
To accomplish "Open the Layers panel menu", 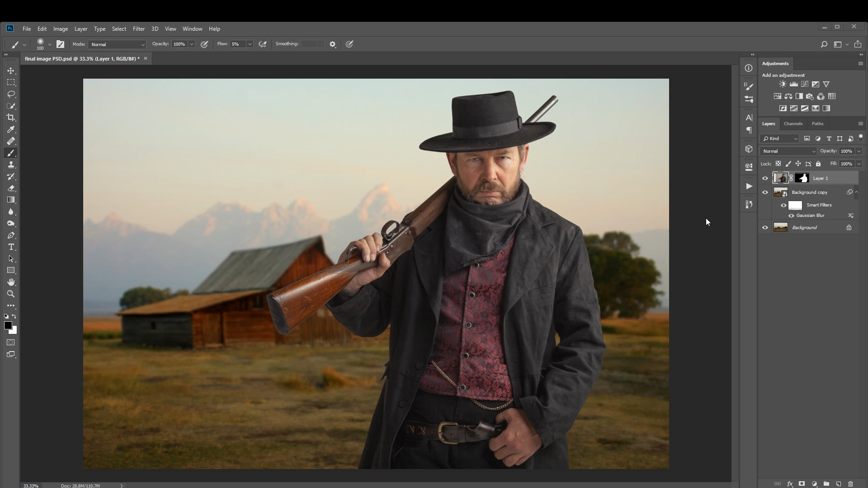I will (860, 123).
